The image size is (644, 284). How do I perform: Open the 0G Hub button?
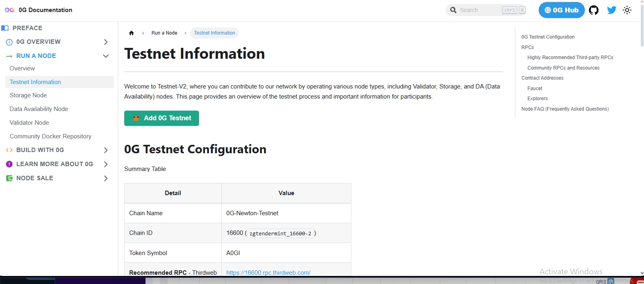click(561, 10)
